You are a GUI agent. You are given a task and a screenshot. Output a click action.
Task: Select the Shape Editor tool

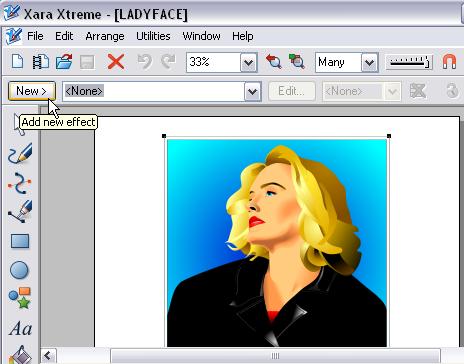[19, 183]
